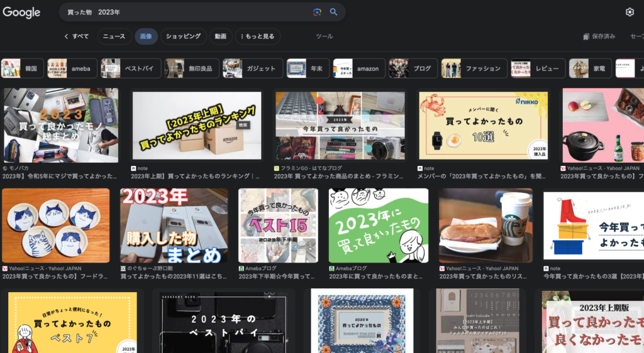The width and height of the screenshot is (644, 353).
Task: Select the ショッピング tab
Action: [183, 36]
